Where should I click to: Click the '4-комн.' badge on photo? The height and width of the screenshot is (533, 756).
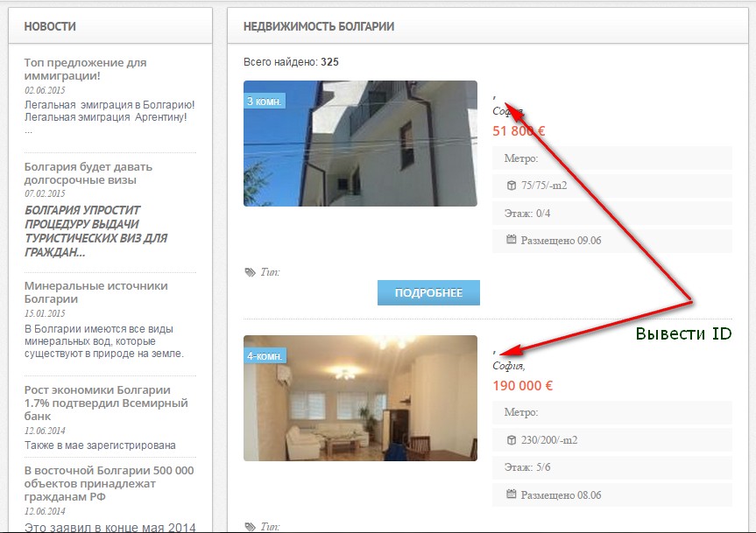point(265,356)
